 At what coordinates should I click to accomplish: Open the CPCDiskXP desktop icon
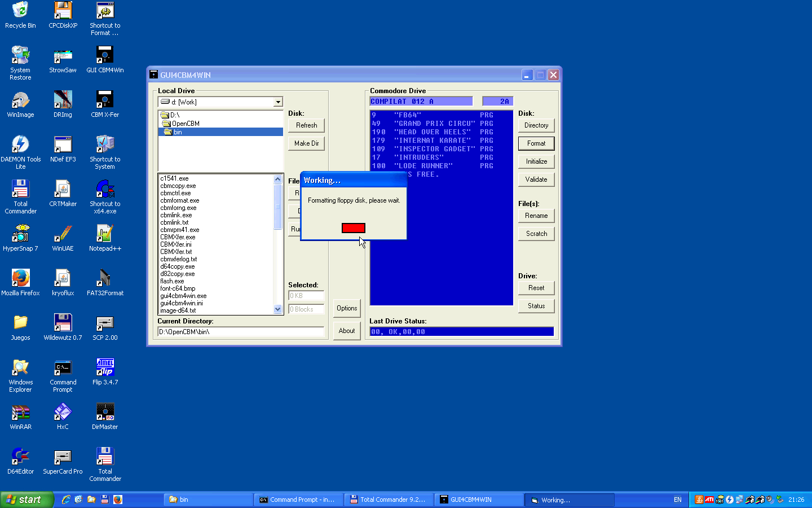coord(63,15)
